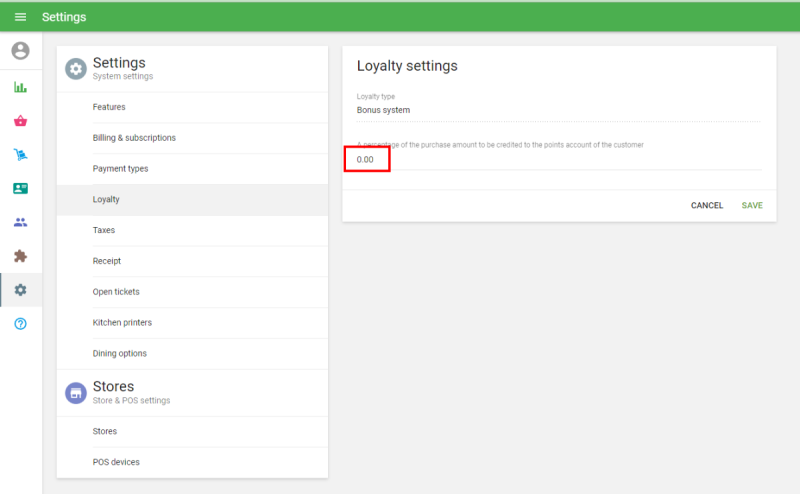Open the Items shopping basket icon

tap(20, 121)
